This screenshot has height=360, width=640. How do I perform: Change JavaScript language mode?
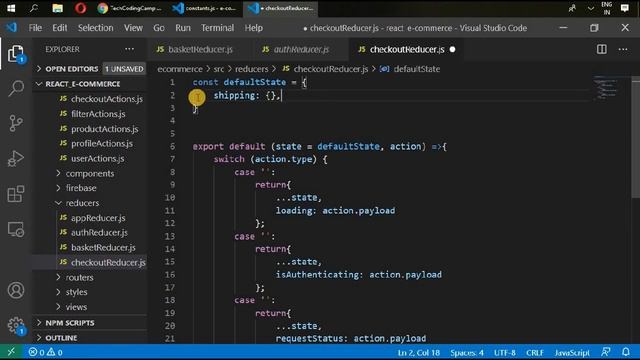(x=572, y=352)
